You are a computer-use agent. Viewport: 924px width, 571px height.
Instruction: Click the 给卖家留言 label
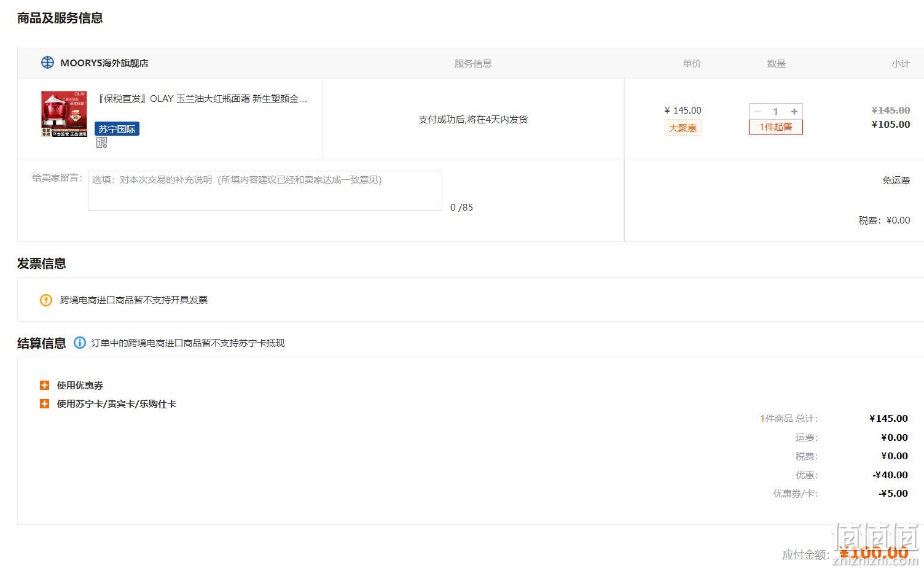57,178
